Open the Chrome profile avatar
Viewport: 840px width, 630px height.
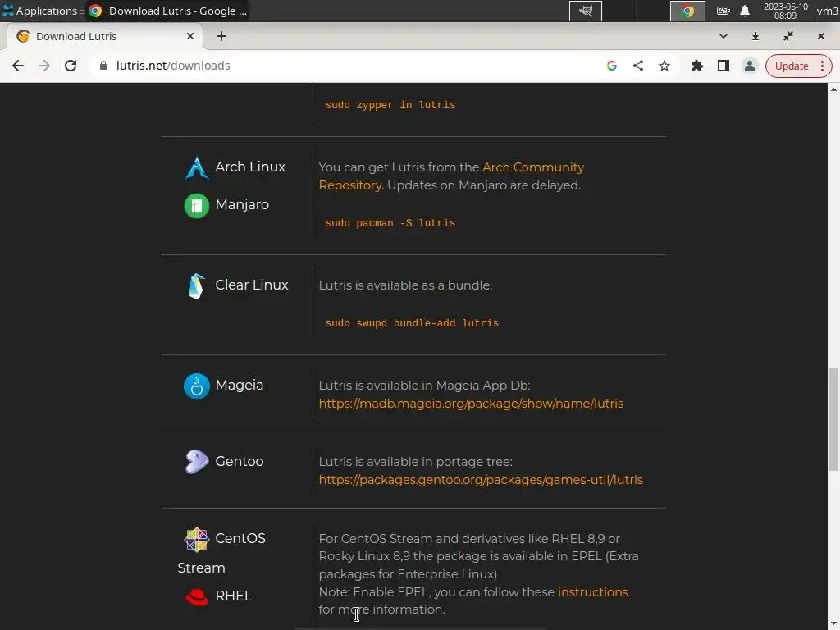coord(750,66)
